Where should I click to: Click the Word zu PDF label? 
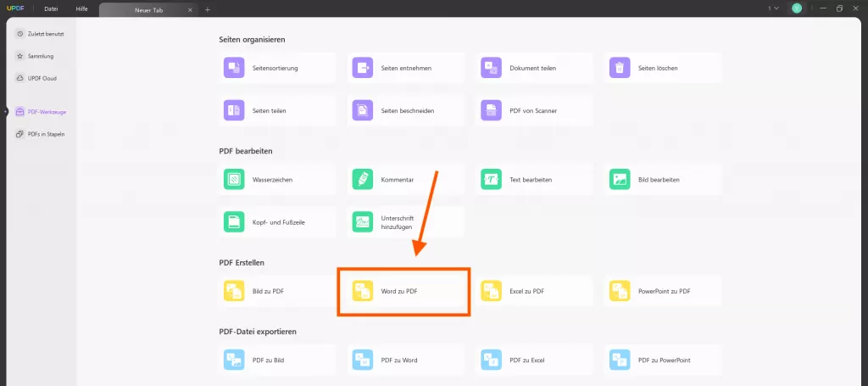[x=399, y=291]
